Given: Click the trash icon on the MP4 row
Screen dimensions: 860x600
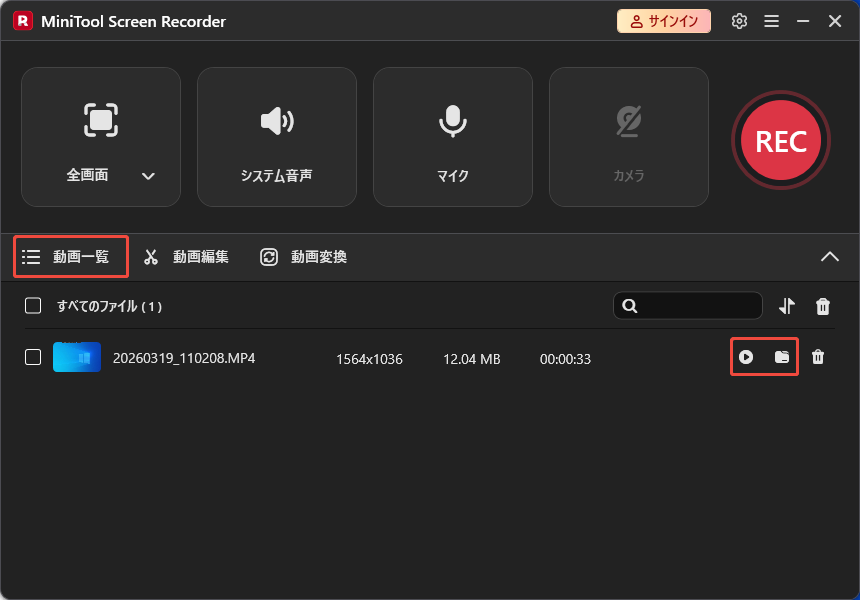Looking at the screenshot, I should point(818,357).
